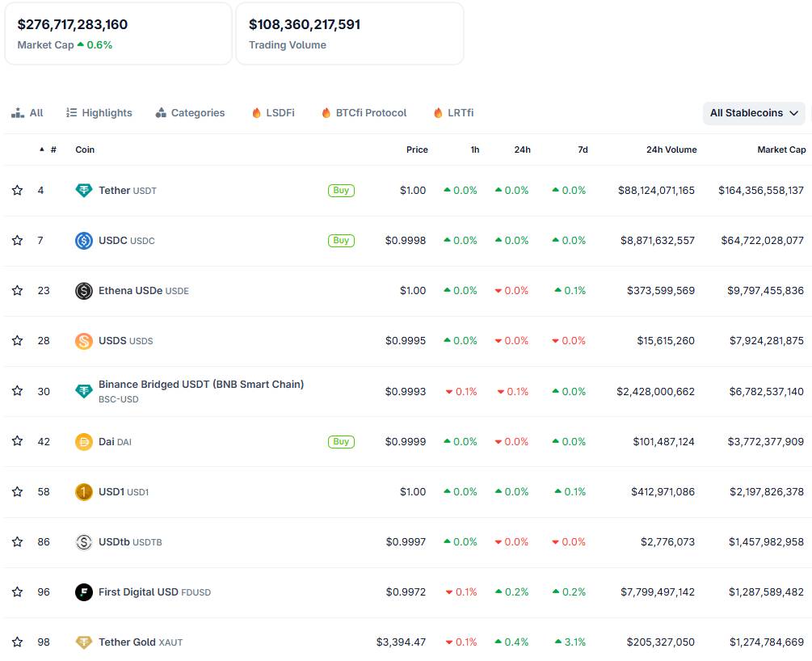Click the Dai coin logo
812x661 pixels.
click(84, 441)
